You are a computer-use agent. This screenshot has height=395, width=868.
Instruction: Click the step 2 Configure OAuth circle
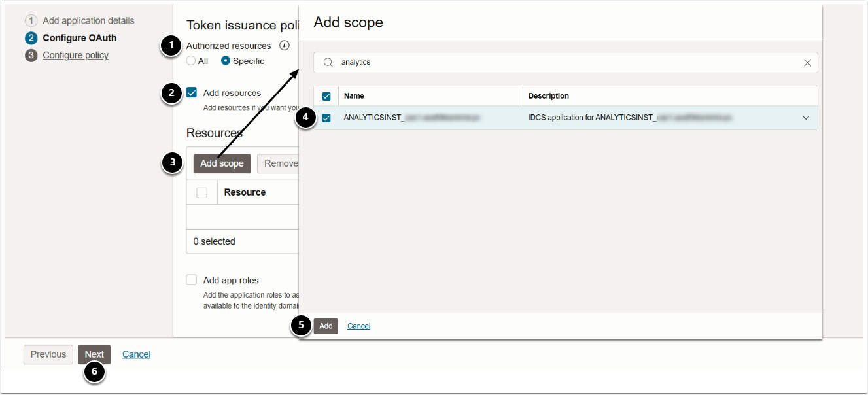(31, 38)
